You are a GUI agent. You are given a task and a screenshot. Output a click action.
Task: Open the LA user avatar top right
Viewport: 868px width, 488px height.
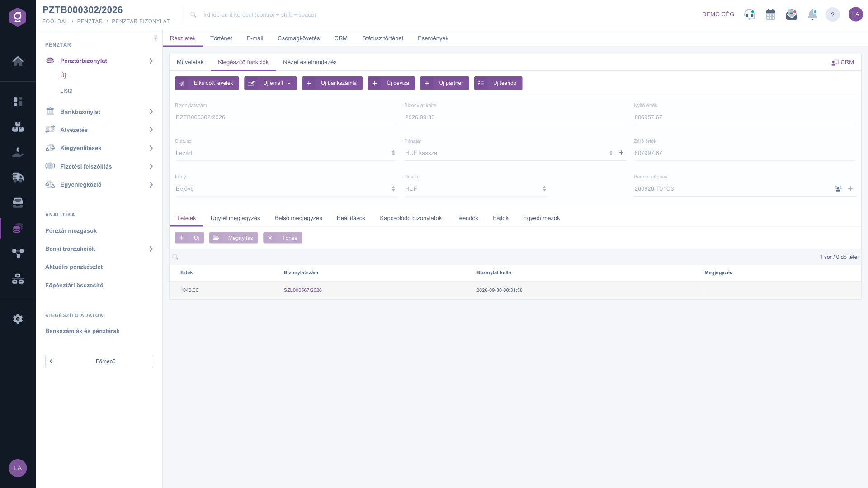pos(855,14)
